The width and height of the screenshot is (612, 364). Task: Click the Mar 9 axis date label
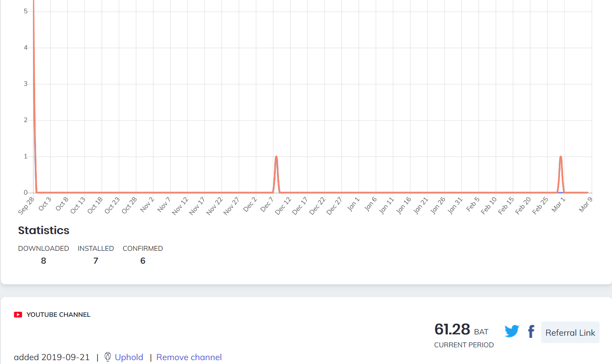(x=585, y=205)
